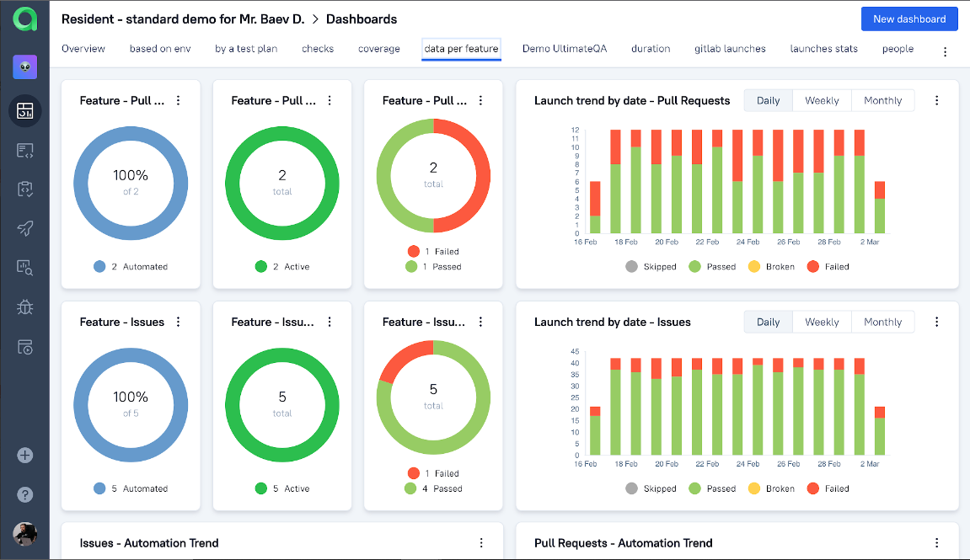Open Test plans clipboard icon in sidebar

click(24, 189)
